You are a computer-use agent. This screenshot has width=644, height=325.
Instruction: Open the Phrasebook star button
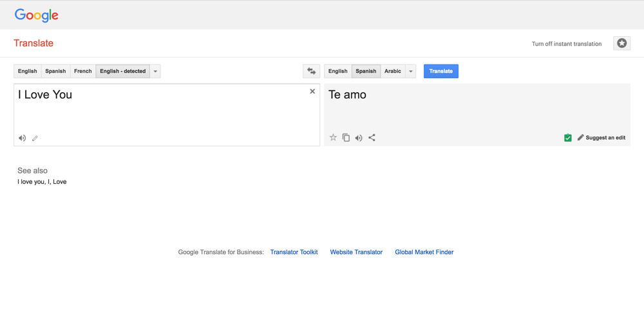[621, 43]
